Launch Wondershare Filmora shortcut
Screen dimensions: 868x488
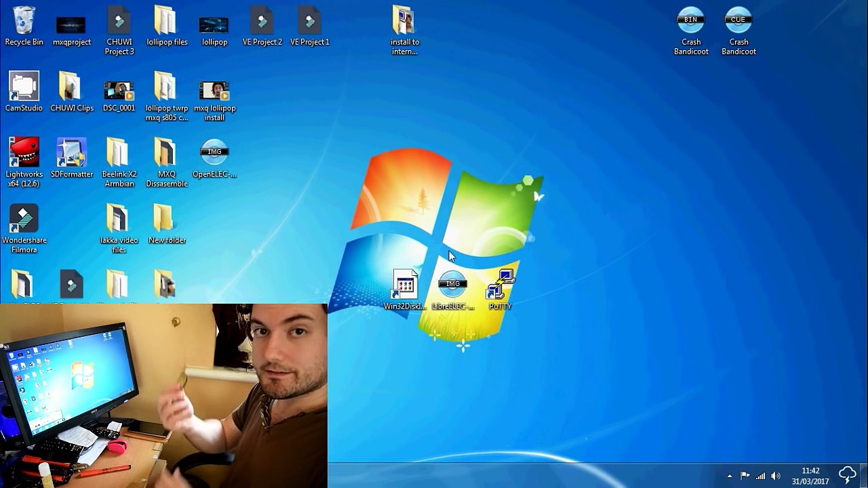click(x=24, y=229)
